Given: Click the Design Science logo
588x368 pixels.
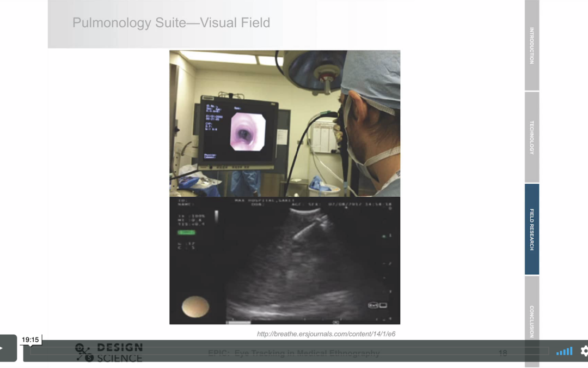Looking at the screenshot, I should pyautogui.click(x=109, y=352).
